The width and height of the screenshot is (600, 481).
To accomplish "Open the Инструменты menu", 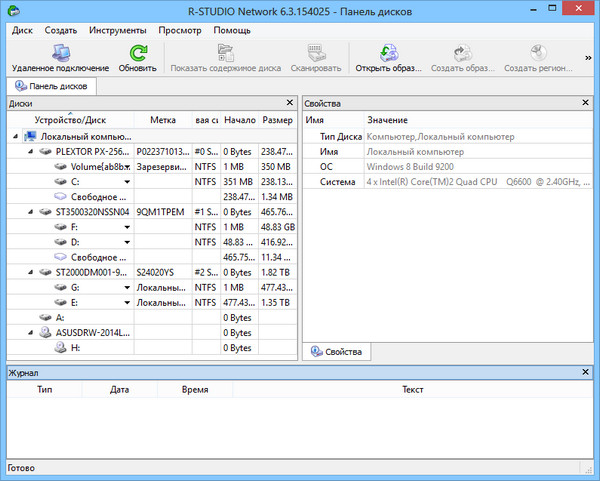I will (x=118, y=31).
